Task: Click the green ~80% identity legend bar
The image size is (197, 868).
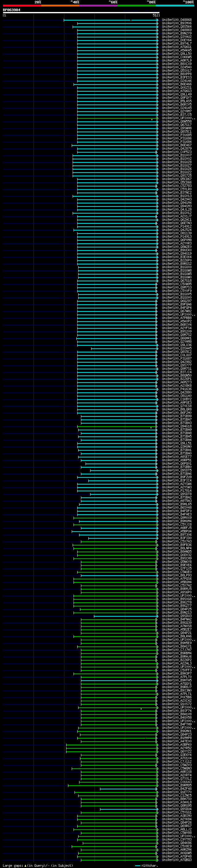Action: point(136,6)
